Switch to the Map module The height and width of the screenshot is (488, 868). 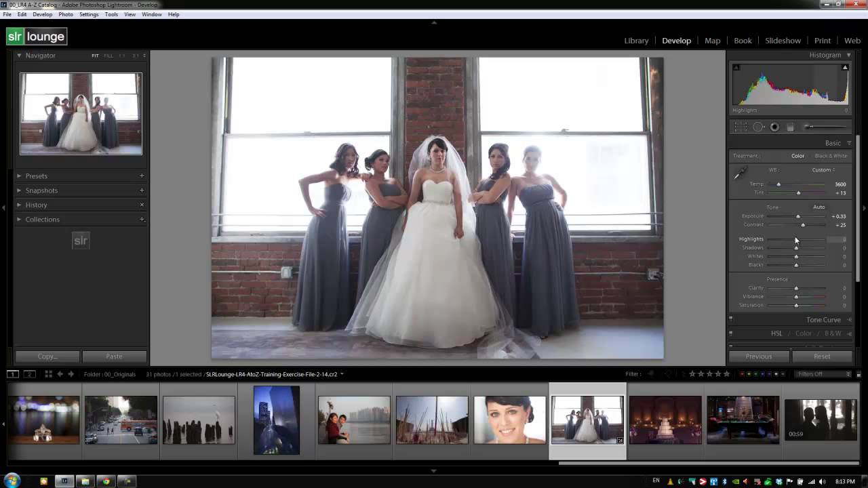(x=712, y=41)
